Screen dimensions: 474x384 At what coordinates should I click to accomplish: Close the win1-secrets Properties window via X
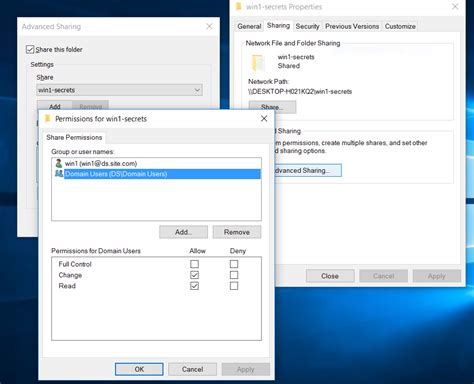click(455, 6)
